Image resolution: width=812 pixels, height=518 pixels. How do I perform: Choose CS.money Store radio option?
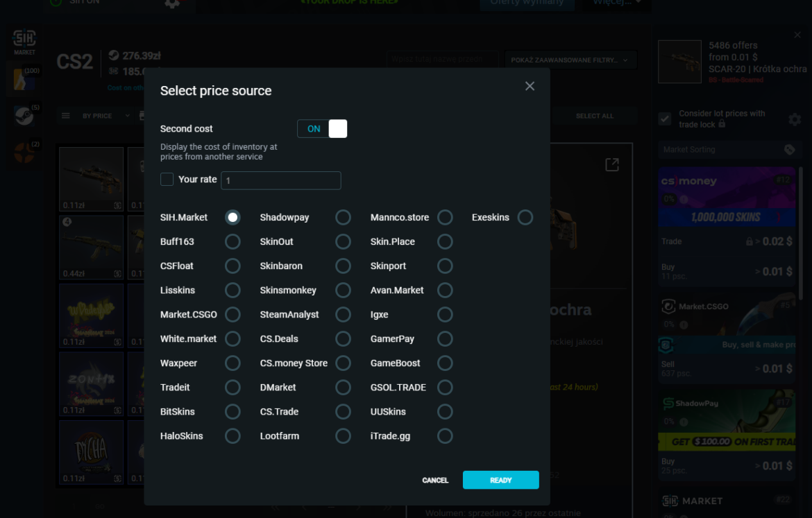343,363
